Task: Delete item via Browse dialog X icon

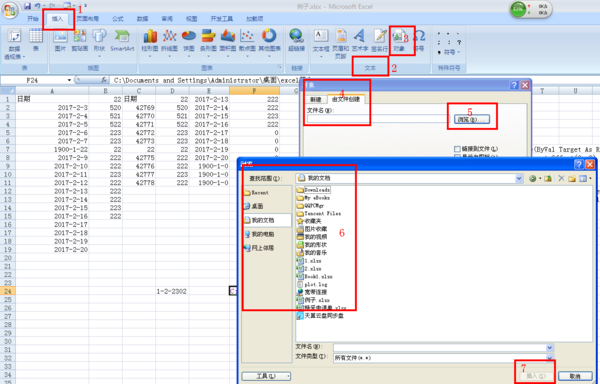Action: tap(561, 178)
